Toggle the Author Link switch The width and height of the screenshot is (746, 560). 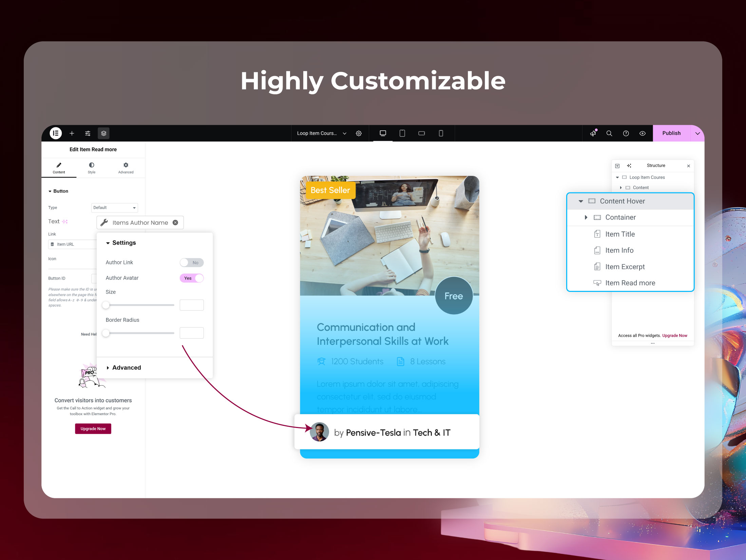pos(192,263)
